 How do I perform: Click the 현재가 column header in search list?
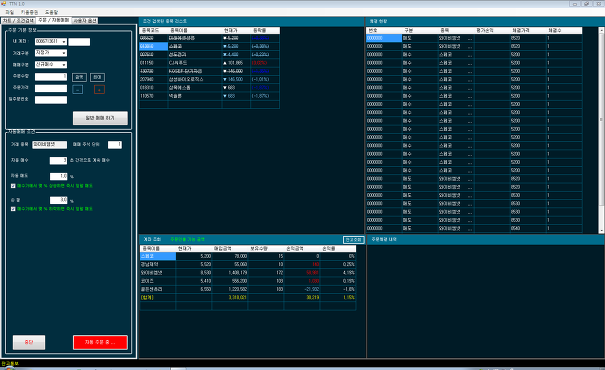click(236, 30)
